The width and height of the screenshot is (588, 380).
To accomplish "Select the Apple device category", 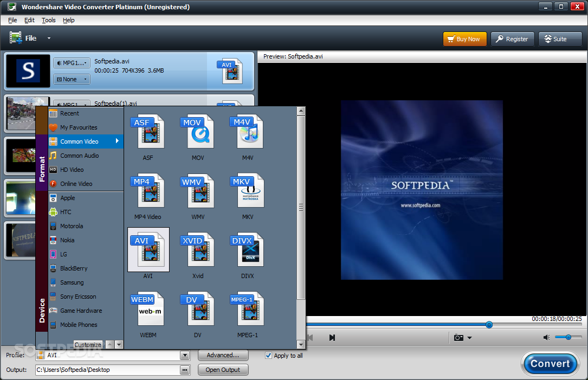I will click(x=86, y=198).
